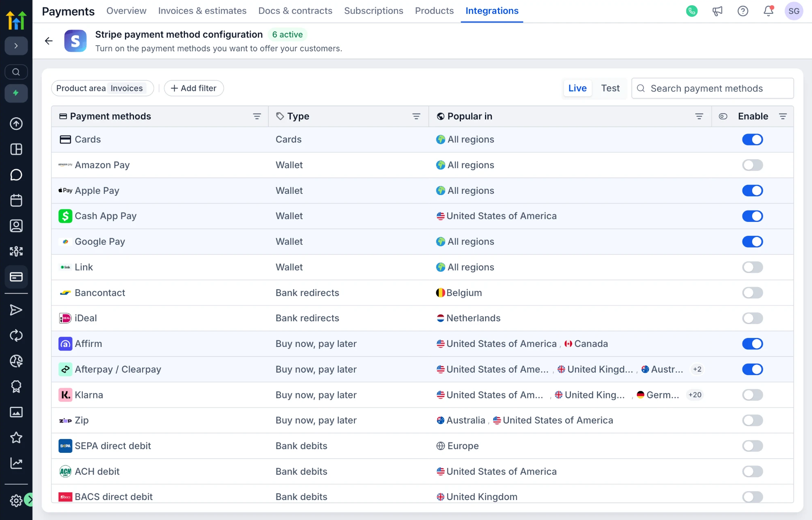Disable the Google Pay toggle
This screenshot has width=812, height=520.
[x=752, y=242]
